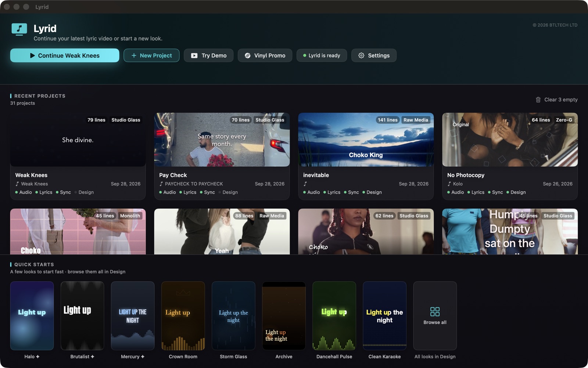Select the Archive quick start look
Screen dimensions: 588x368
click(x=284, y=316)
